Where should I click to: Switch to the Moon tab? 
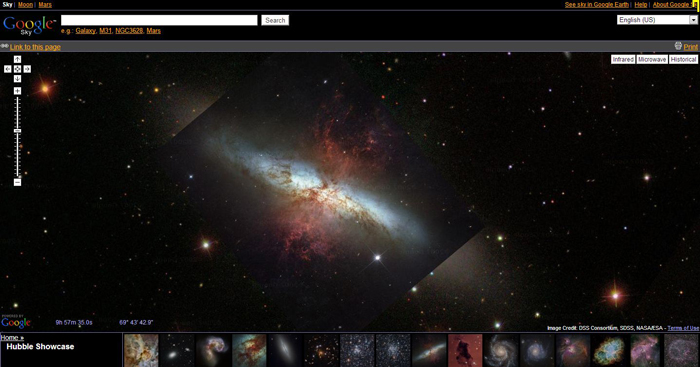(x=25, y=4)
